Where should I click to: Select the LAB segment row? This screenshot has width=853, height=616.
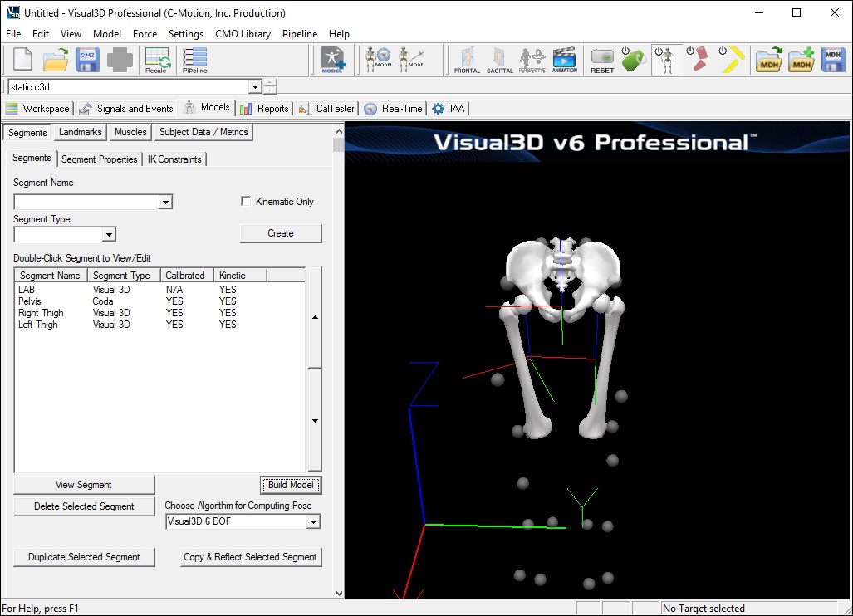click(160, 290)
